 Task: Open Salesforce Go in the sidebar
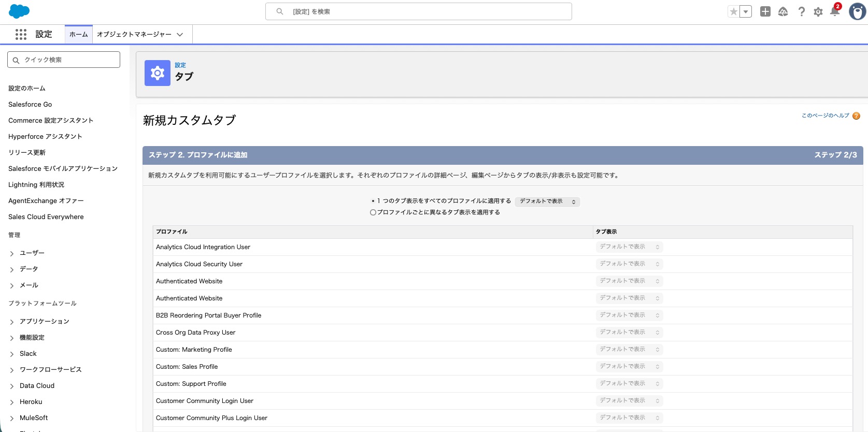point(30,105)
